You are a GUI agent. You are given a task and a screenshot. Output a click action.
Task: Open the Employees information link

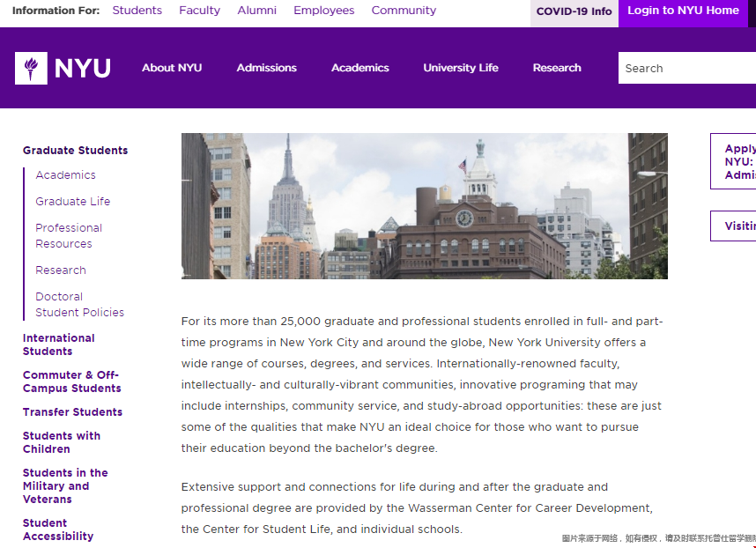(x=323, y=11)
